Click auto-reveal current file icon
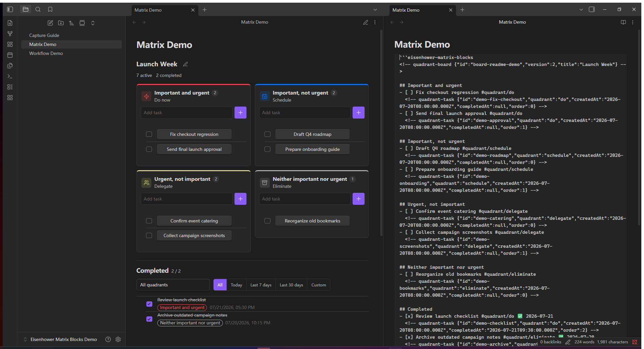644x349 pixels. [82, 23]
